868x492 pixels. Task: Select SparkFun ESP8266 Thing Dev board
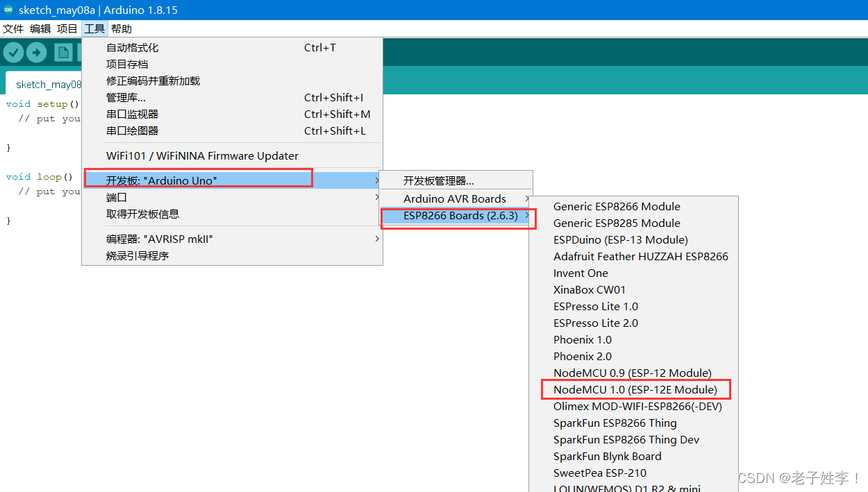[x=633, y=439]
